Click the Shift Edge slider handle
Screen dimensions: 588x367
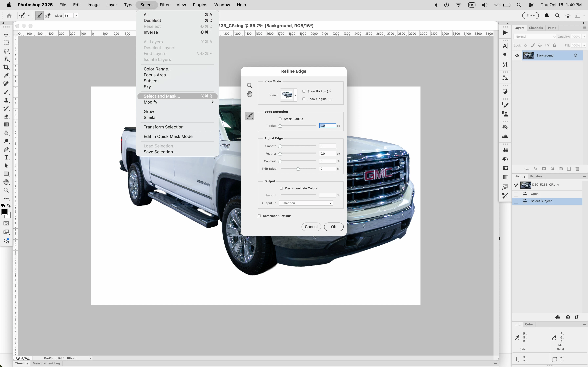click(x=298, y=169)
